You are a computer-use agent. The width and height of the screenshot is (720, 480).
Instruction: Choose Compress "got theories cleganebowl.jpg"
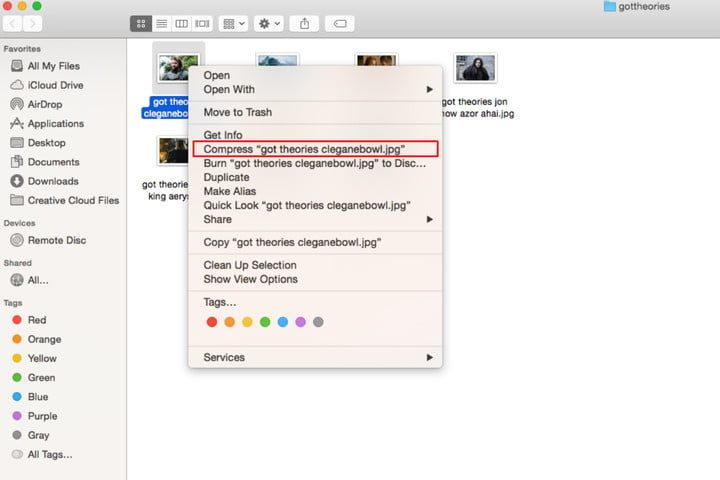[x=304, y=149]
